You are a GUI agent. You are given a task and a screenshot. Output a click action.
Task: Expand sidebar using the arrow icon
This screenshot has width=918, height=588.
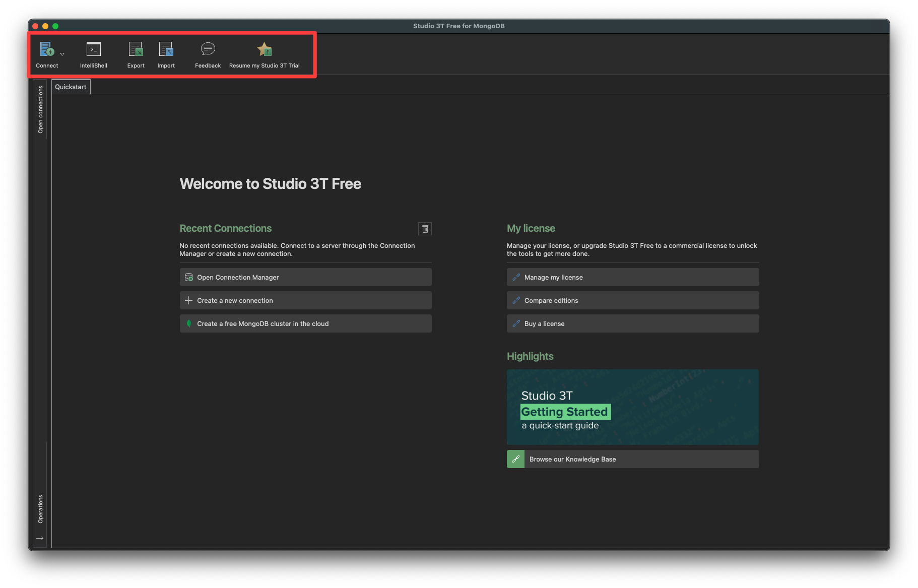click(x=40, y=538)
